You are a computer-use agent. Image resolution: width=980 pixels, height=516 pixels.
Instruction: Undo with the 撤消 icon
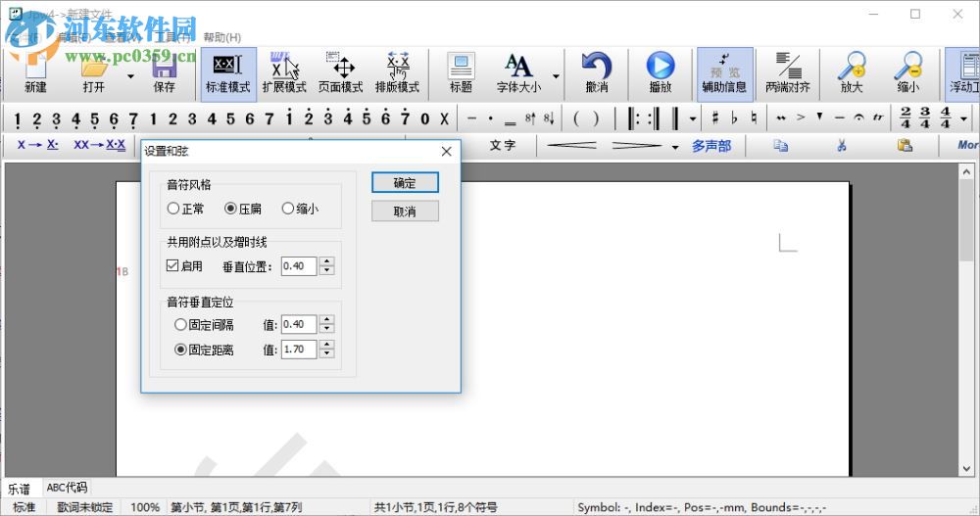(x=597, y=73)
